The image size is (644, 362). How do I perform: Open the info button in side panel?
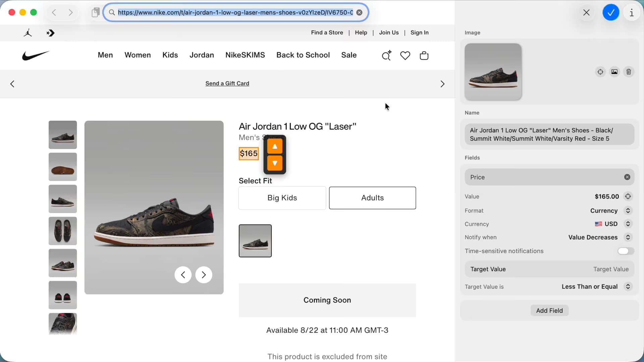[x=632, y=12]
